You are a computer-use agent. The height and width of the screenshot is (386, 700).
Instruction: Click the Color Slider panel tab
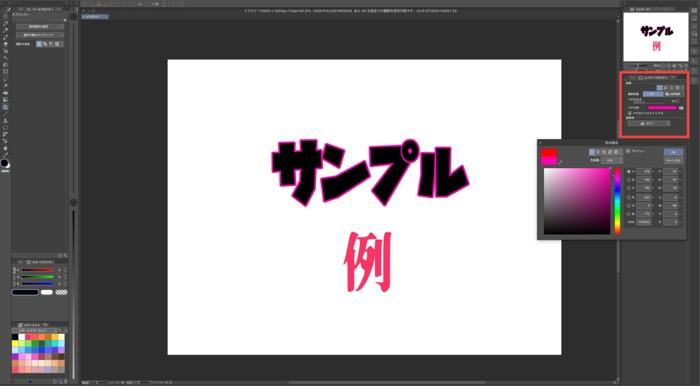coord(40,262)
